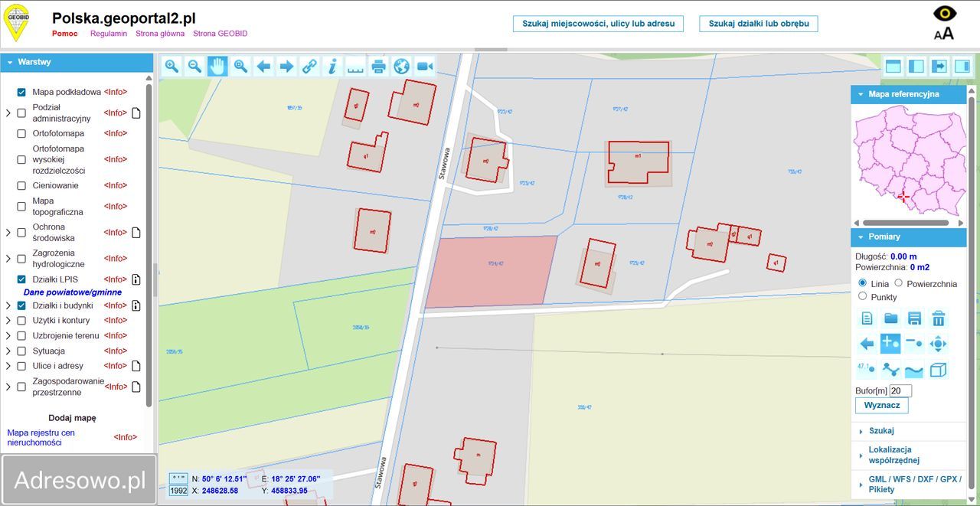Image resolution: width=980 pixels, height=506 pixels.
Task: Open the Strona GEOBID link
Action: 220,34
